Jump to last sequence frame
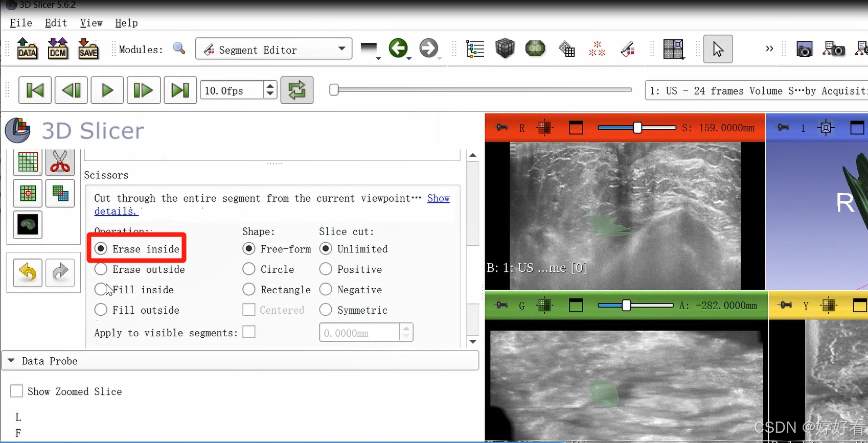 (180, 90)
